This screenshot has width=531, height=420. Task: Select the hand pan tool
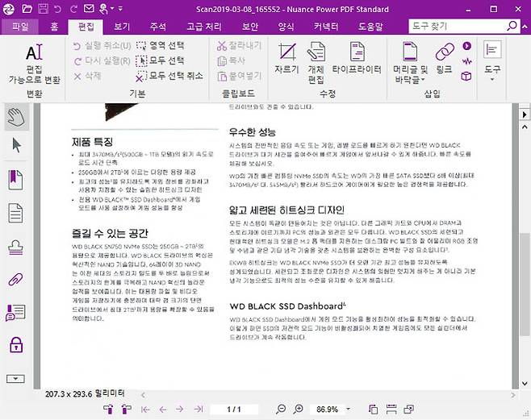point(16,118)
